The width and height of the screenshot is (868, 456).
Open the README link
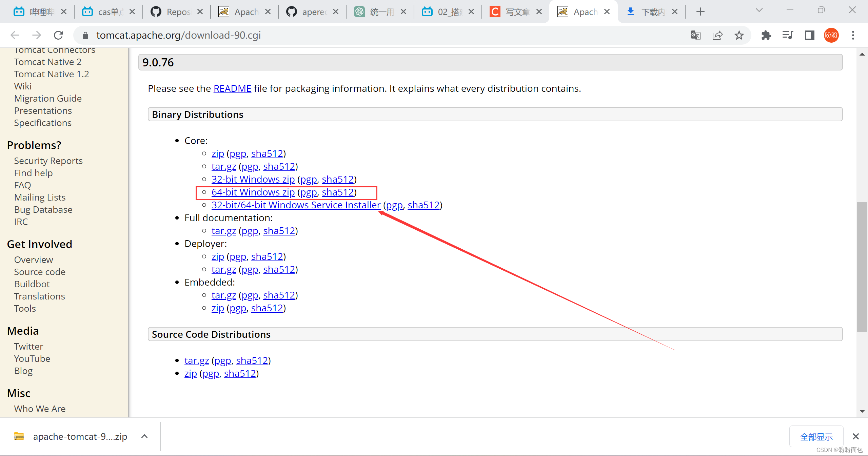[x=232, y=88]
